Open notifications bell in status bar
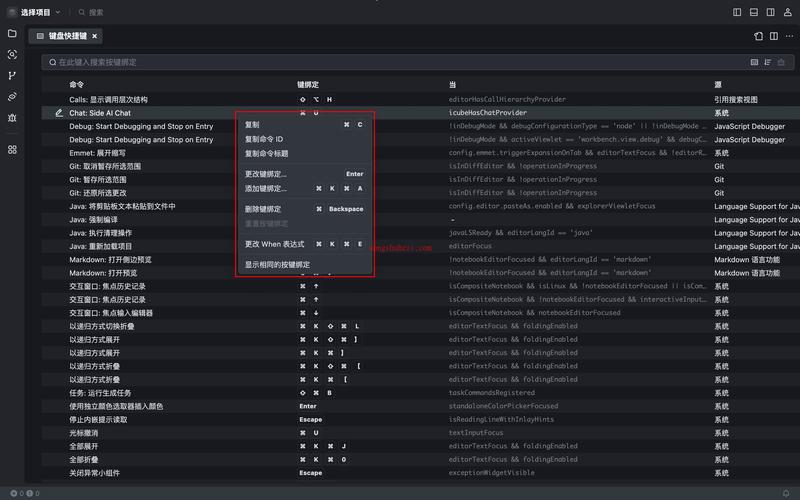This screenshot has width=800, height=500. click(x=786, y=493)
